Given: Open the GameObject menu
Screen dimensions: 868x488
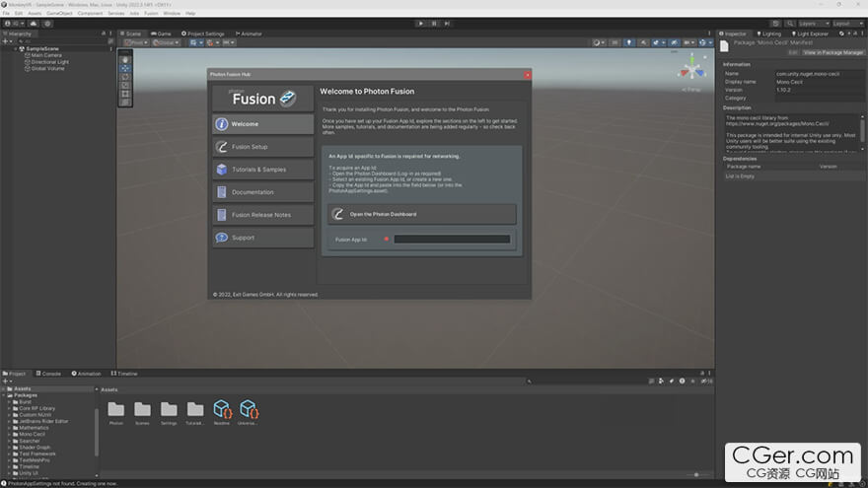Looking at the screenshot, I should (59, 13).
